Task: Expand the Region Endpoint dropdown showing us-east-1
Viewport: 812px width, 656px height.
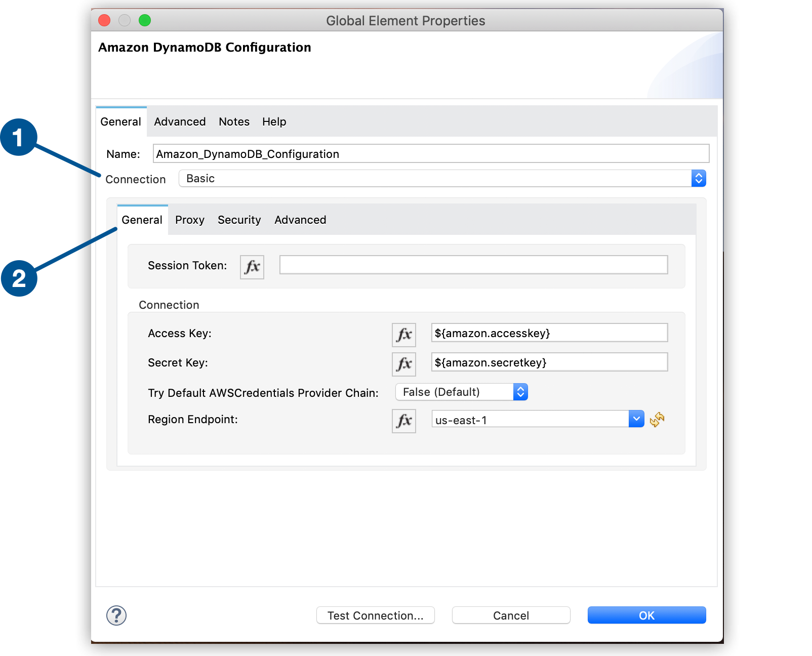Action: 636,419
